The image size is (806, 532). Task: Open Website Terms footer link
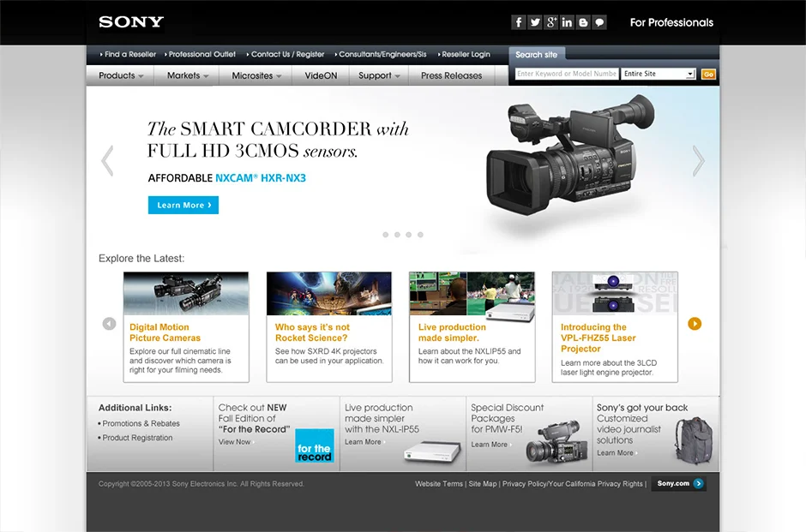click(x=439, y=484)
